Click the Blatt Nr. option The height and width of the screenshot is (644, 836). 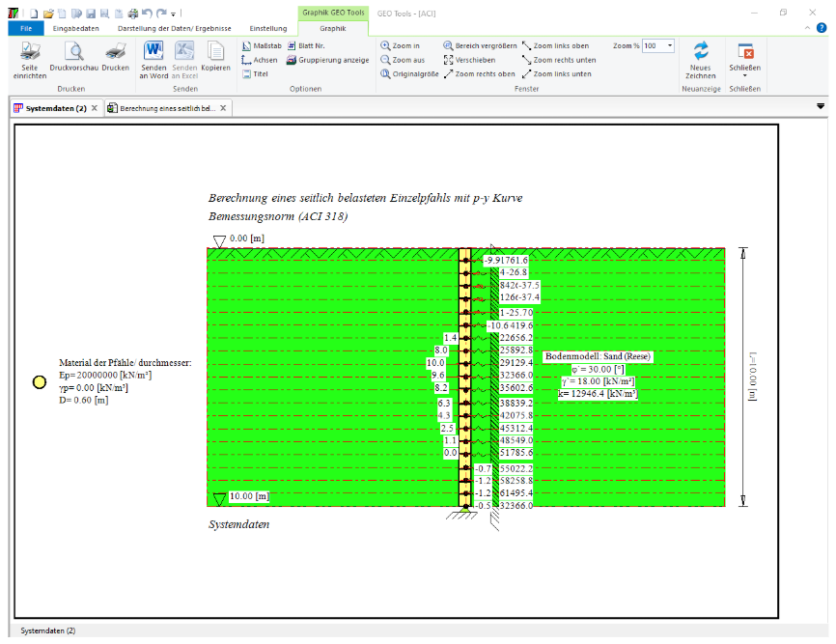tap(306, 45)
